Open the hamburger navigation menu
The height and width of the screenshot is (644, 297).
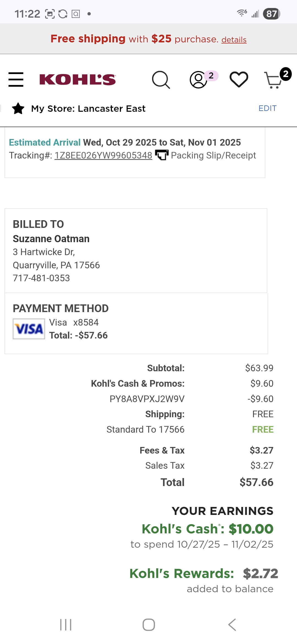click(16, 80)
